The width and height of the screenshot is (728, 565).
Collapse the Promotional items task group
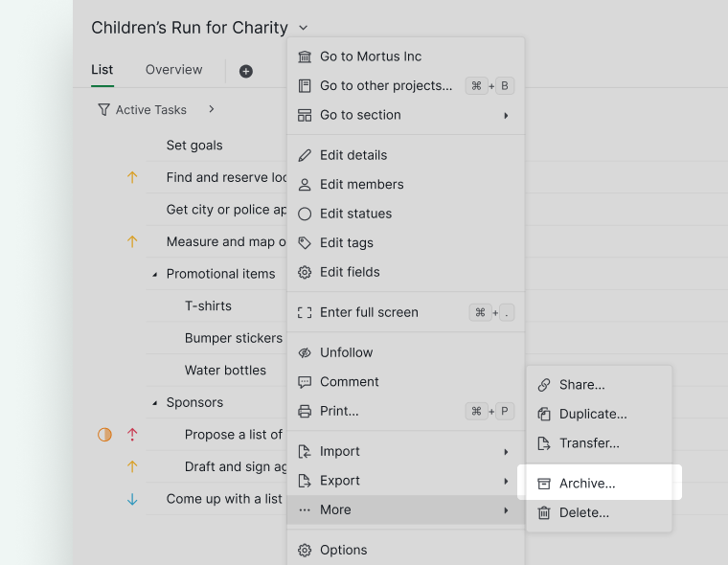coord(155,275)
